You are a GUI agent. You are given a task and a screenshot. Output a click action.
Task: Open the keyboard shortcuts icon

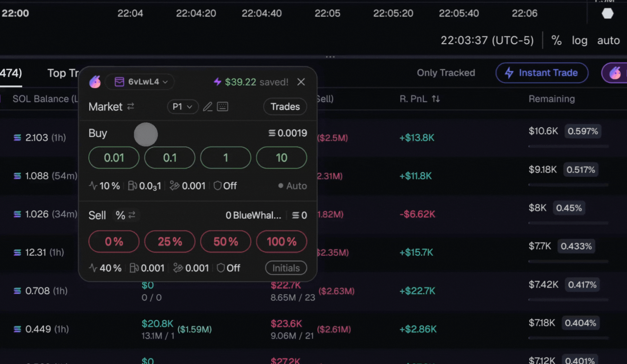coord(222,107)
